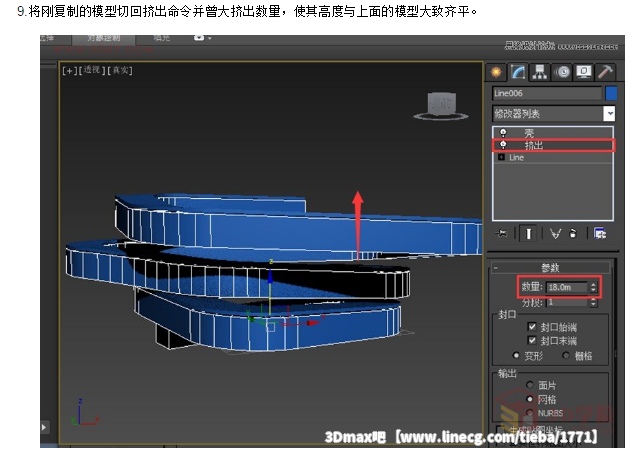Open the 修改器列表 dropdown arrow

pos(609,113)
